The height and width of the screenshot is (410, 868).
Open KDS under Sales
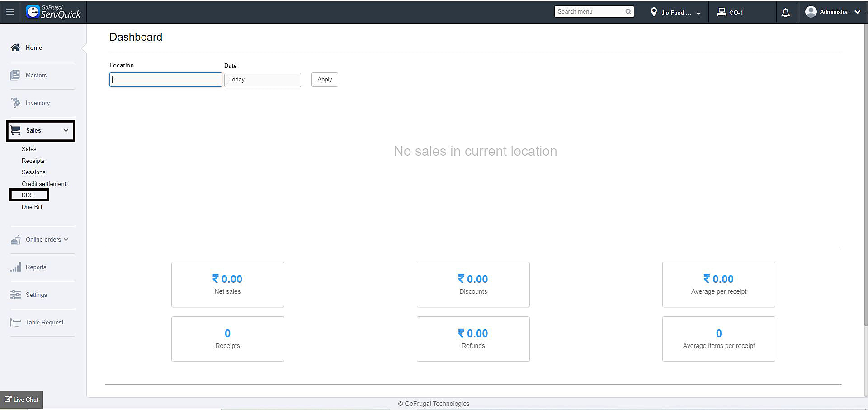click(x=28, y=195)
